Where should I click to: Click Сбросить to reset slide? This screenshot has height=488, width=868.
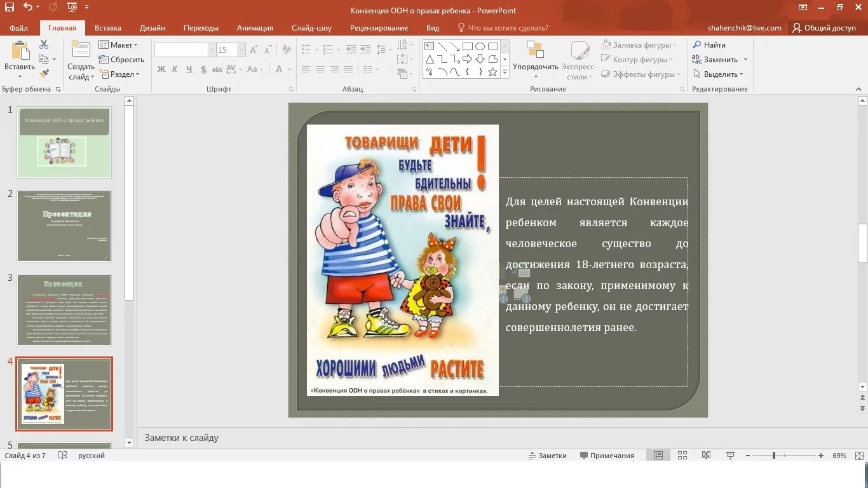click(x=122, y=60)
